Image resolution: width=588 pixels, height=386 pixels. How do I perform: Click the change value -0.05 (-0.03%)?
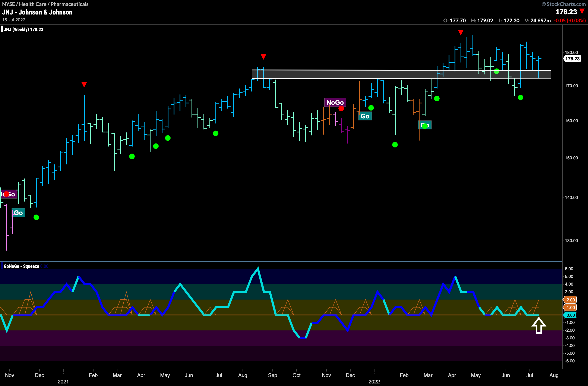tap(570, 20)
